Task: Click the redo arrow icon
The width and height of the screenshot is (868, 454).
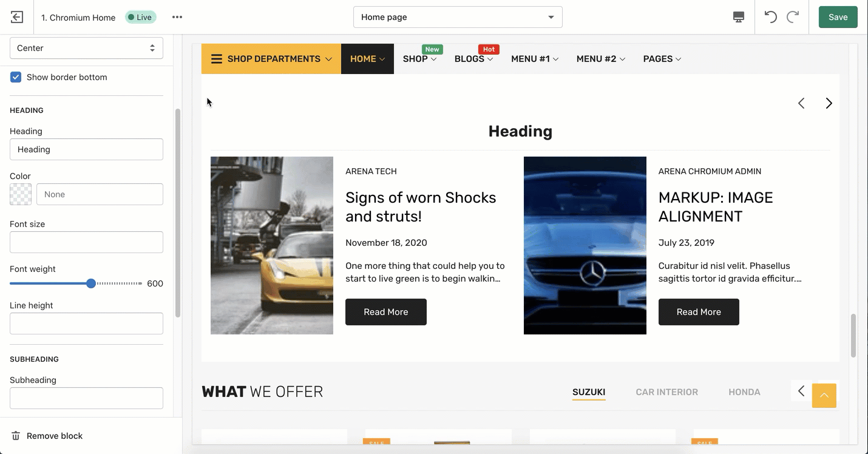Action: (793, 17)
